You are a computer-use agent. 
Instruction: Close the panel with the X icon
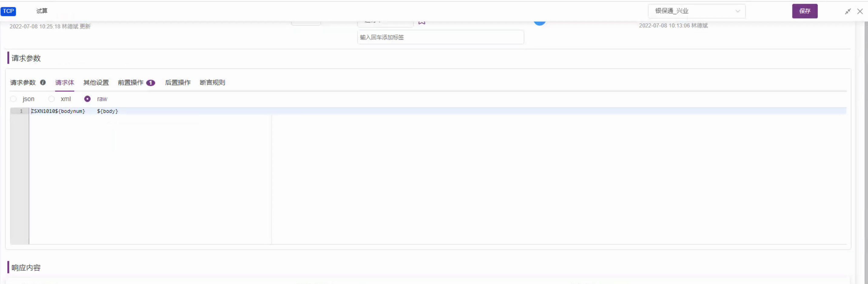click(860, 12)
